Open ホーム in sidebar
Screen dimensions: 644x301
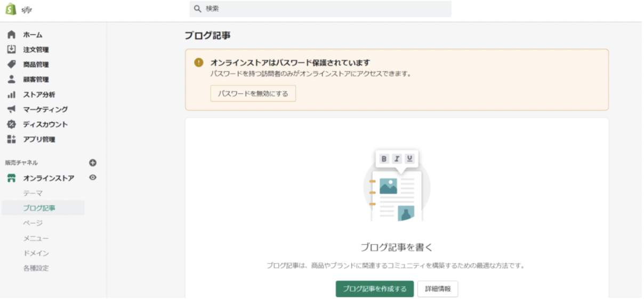click(x=33, y=35)
